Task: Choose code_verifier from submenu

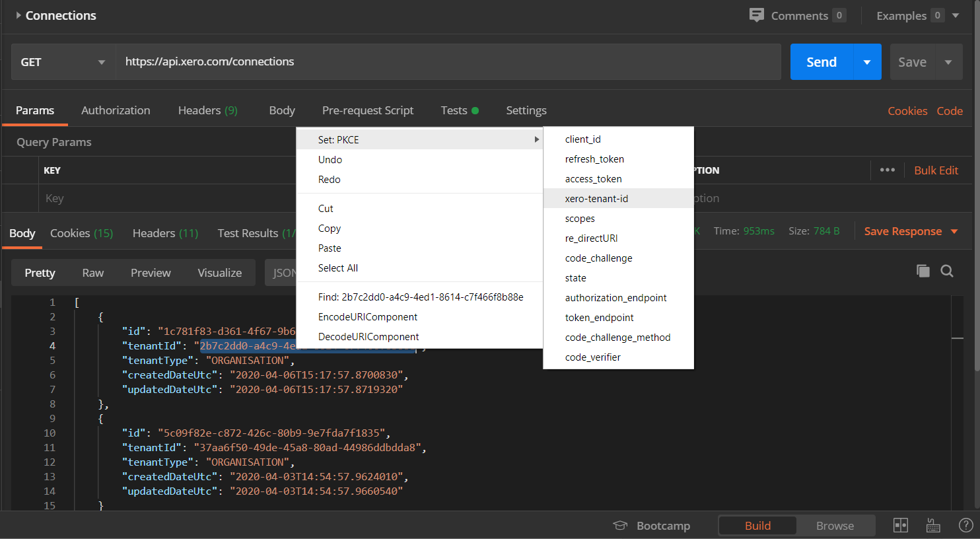Action: (x=618, y=357)
